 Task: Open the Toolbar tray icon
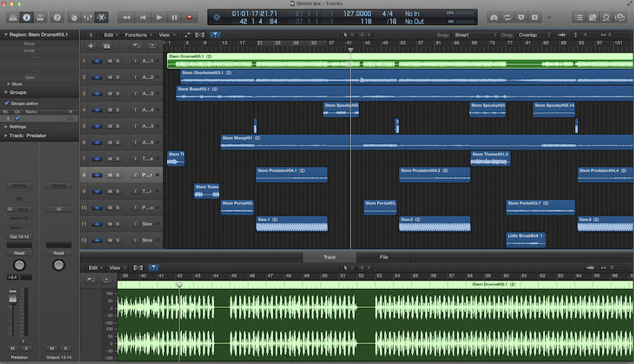point(40,17)
